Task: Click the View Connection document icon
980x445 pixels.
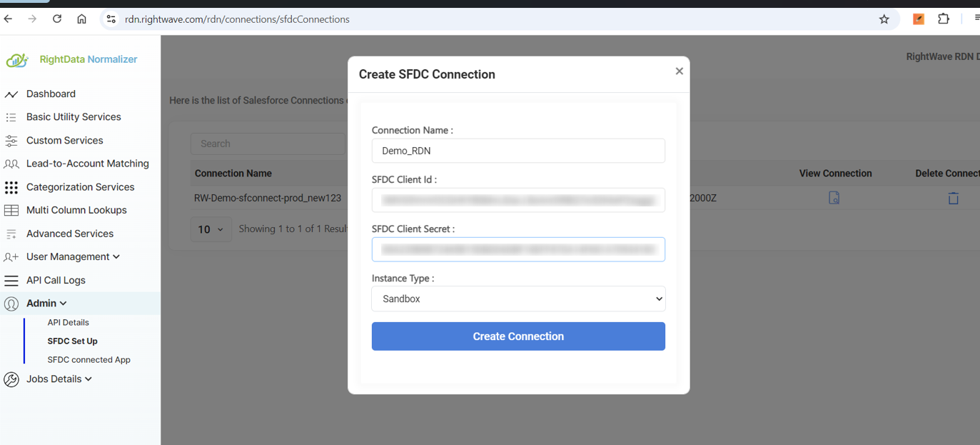Action: (834, 198)
